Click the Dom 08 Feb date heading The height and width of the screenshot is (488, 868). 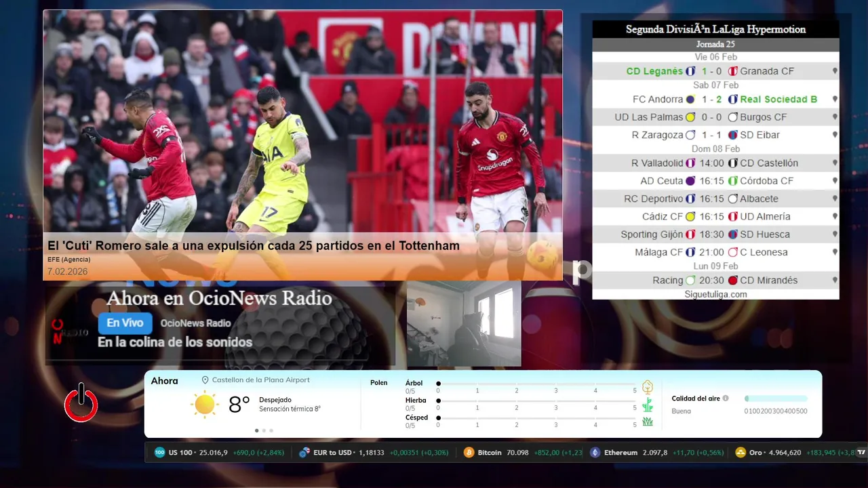[x=715, y=149]
